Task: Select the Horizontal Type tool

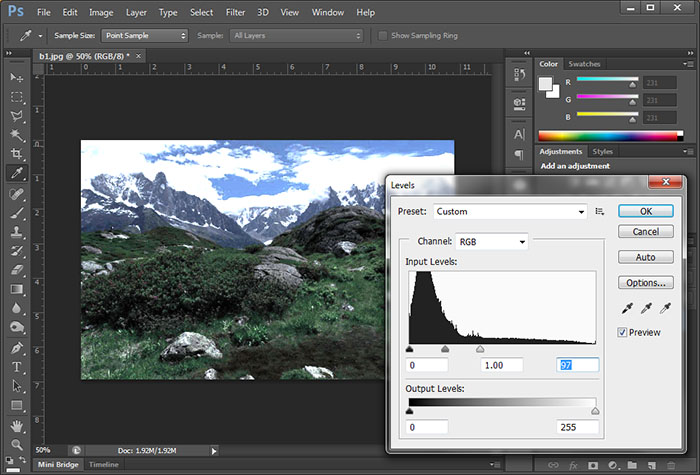Action: 17,366
